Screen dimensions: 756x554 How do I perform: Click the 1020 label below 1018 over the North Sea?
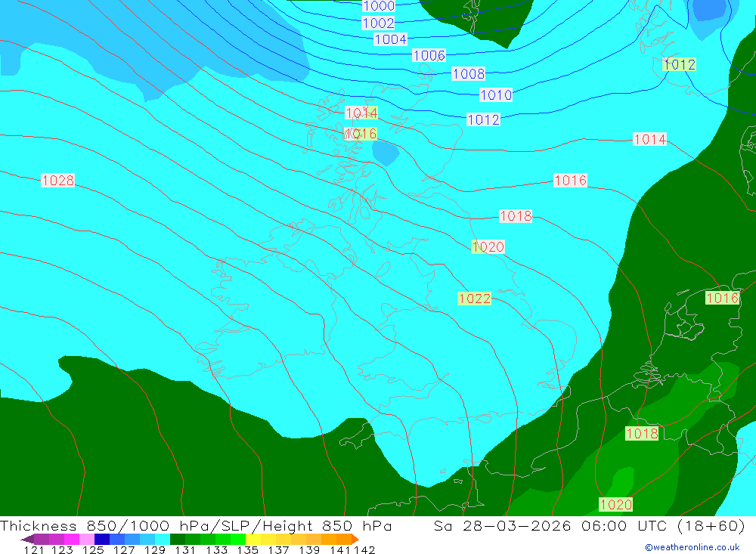coord(488,247)
